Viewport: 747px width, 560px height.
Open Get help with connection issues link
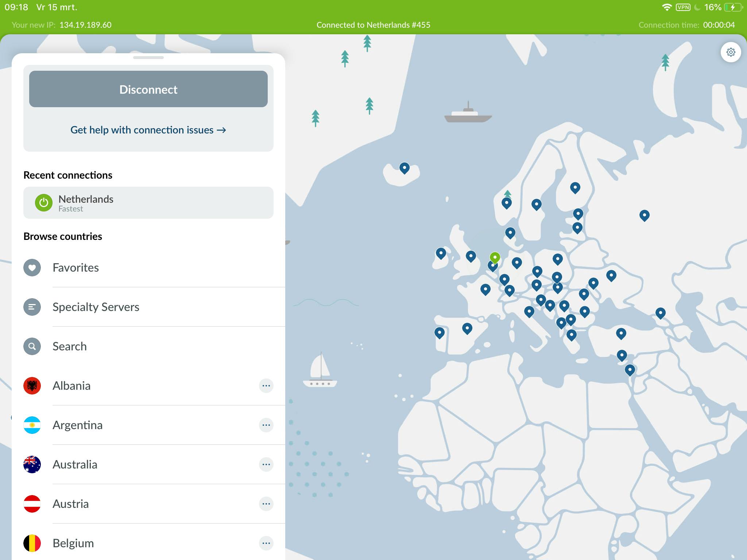click(148, 130)
